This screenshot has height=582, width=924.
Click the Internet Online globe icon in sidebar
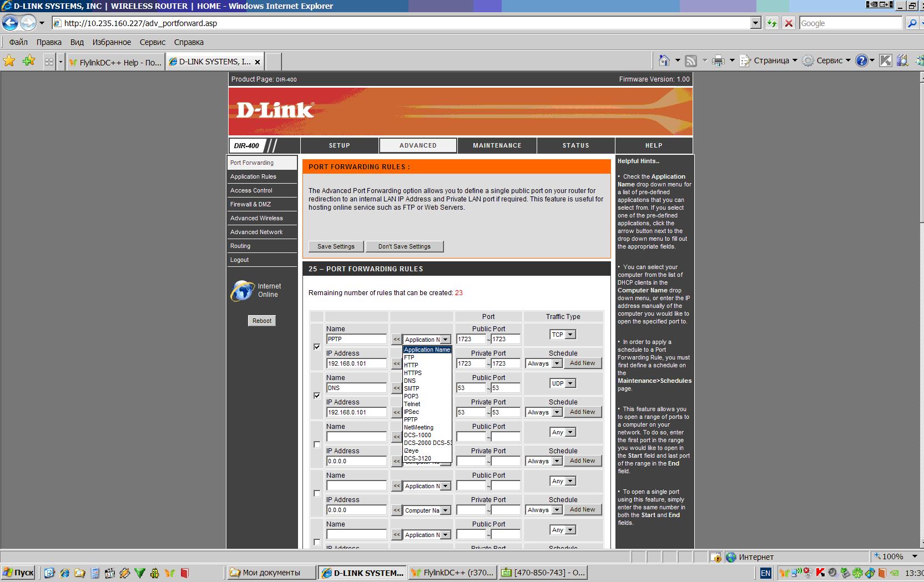pos(242,290)
